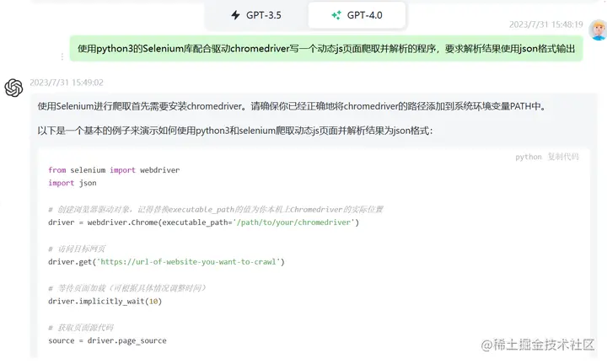
Task: Open the three-dot menu beside the user message
Action: point(62,56)
